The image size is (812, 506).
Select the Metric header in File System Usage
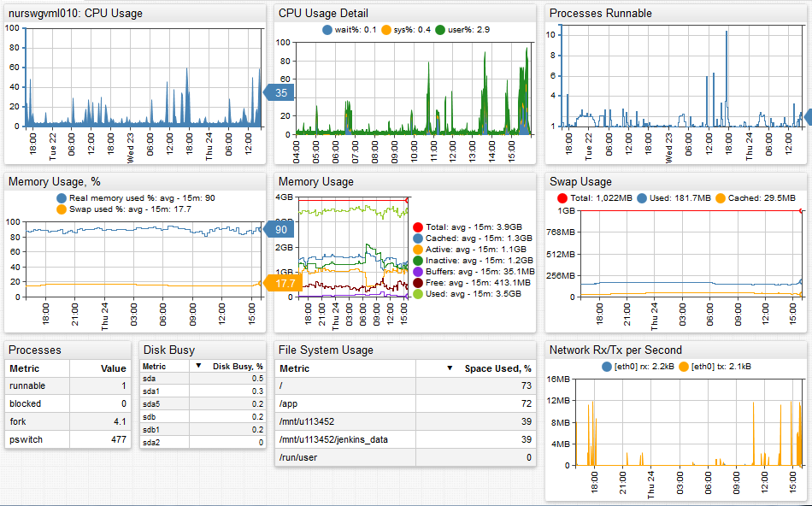[x=295, y=368]
